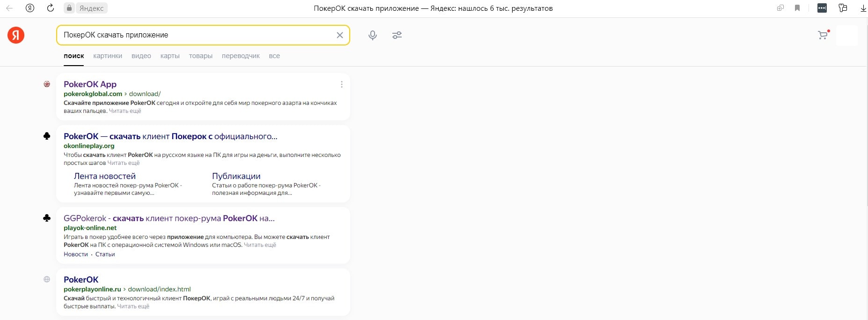868x320 pixels.
Task: Open the все services tab
Action: pyautogui.click(x=274, y=56)
